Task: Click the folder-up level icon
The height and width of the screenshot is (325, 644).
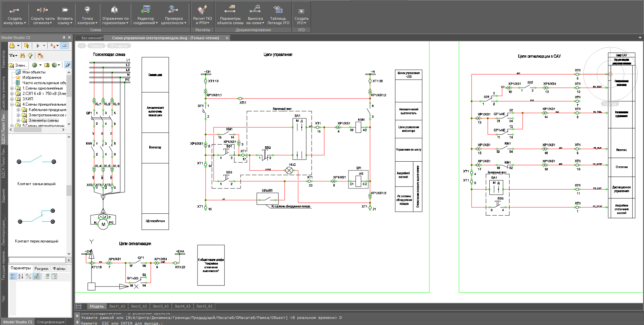Action: 47,65
